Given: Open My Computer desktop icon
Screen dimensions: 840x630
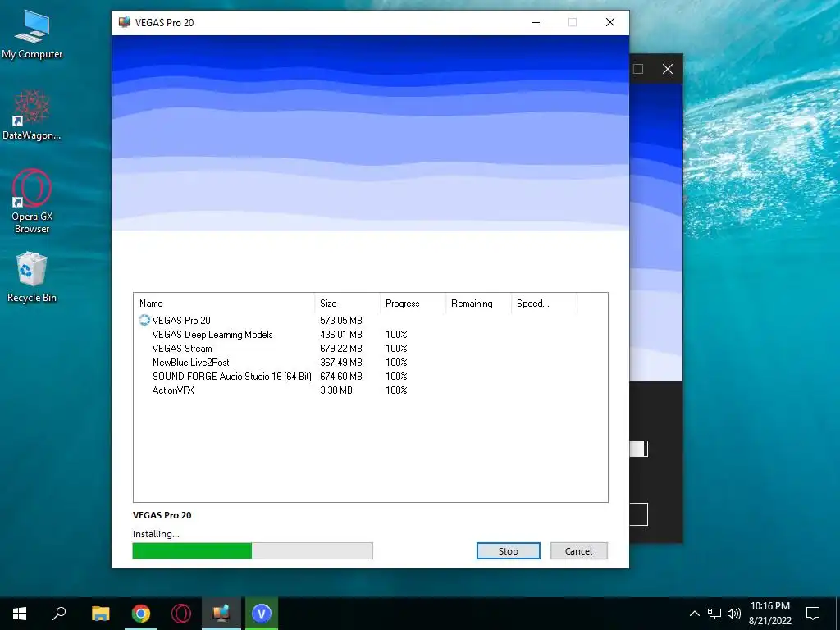Looking at the screenshot, I should pos(32,34).
